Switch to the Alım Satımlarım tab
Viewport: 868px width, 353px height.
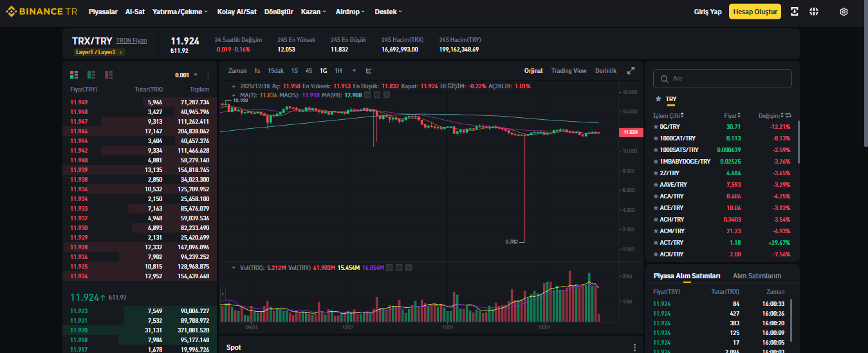click(757, 276)
